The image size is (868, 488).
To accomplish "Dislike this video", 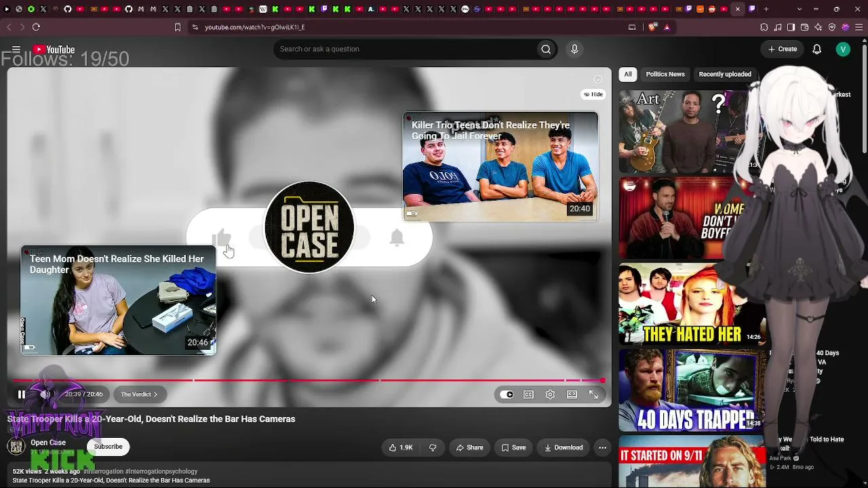I will (x=432, y=447).
